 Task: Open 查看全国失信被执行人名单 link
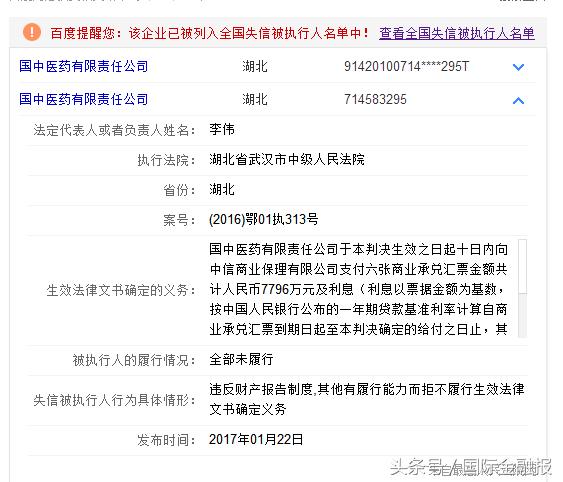pos(457,33)
